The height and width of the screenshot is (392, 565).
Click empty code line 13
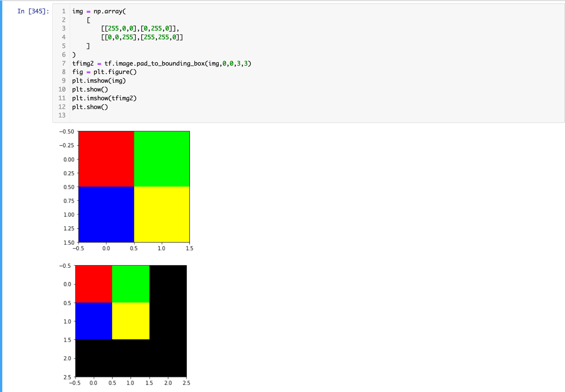click(317, 115)
